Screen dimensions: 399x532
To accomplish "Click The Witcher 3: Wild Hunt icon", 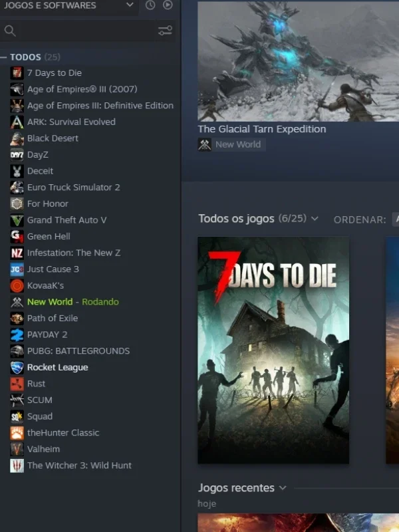I will [17, 465].
